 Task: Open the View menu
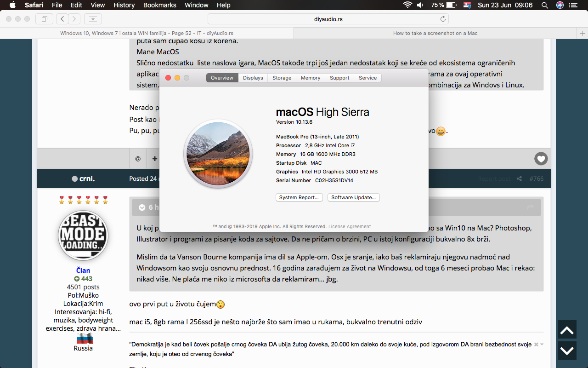pos(98,5)
